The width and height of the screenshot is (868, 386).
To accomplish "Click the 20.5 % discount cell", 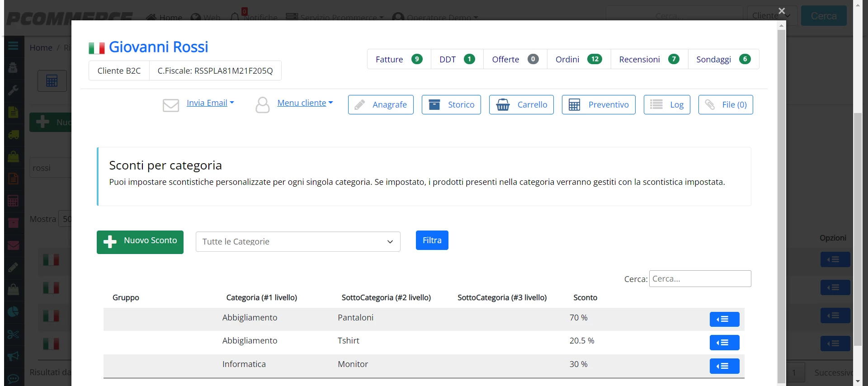I will pos(582,341).
